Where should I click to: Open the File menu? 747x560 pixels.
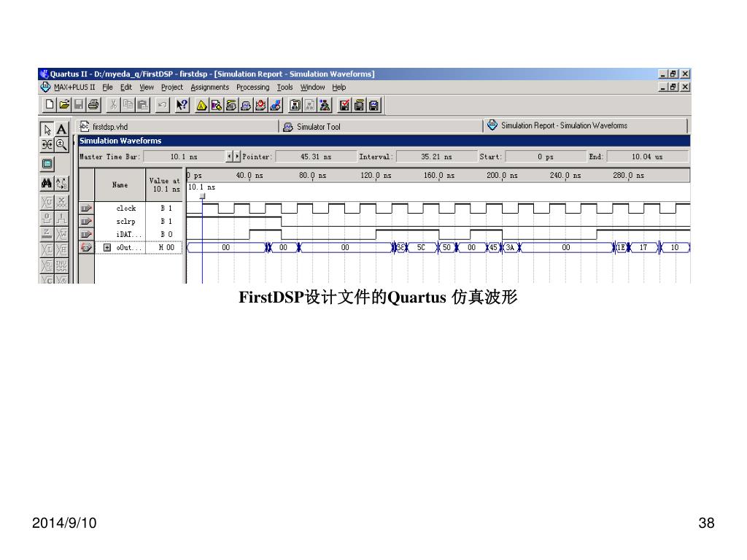108,87
